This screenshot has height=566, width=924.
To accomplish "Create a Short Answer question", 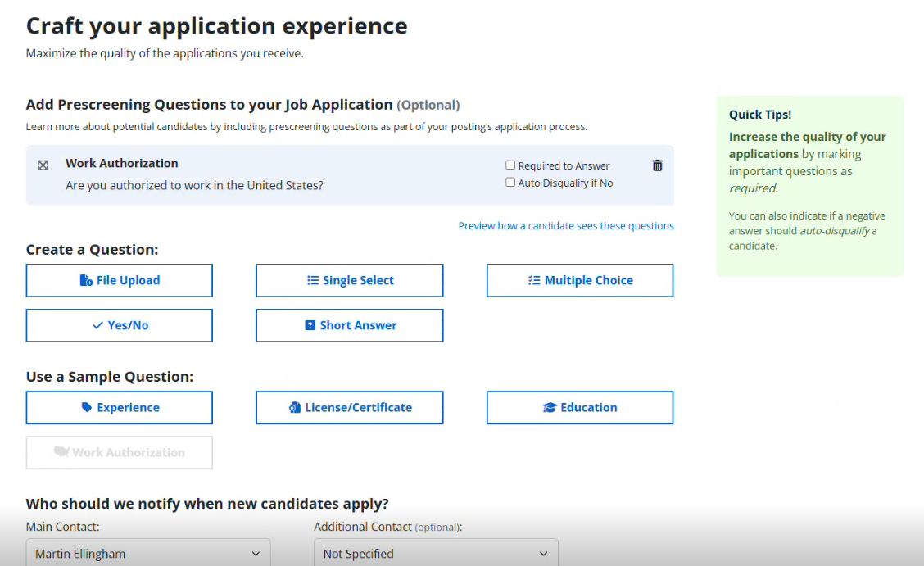I will [x=350, y=325].
